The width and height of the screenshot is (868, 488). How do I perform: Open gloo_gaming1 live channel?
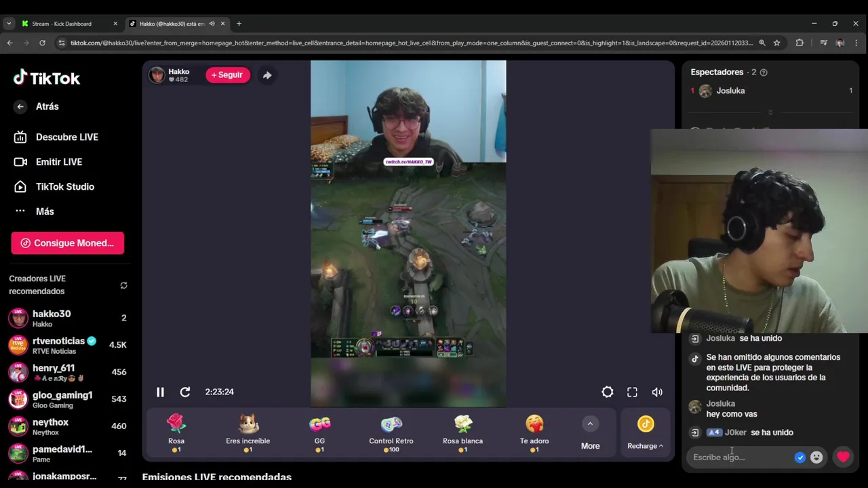(67, 399)
